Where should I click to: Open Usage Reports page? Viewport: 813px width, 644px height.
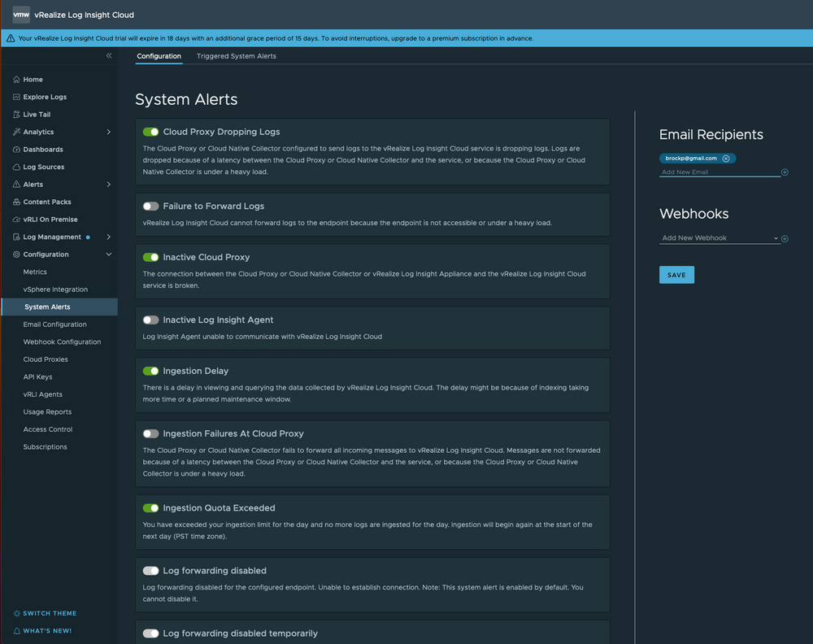click(47, 412)
